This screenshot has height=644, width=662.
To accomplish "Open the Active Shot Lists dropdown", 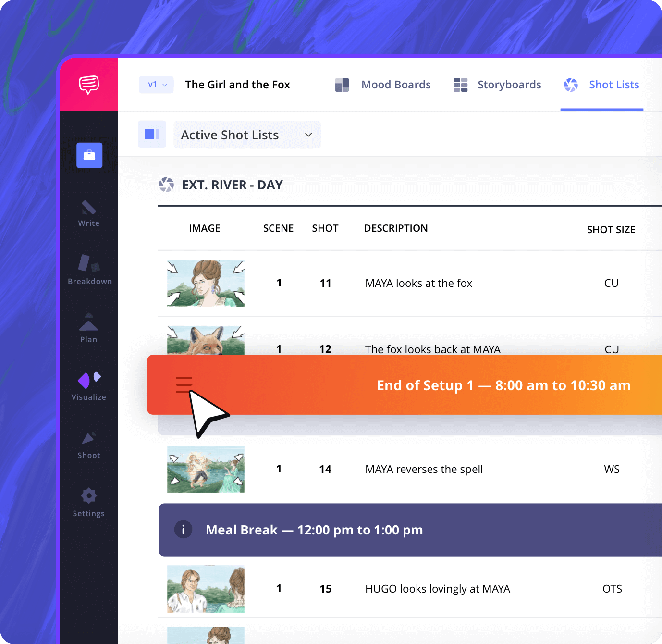I will pos(247,135).
